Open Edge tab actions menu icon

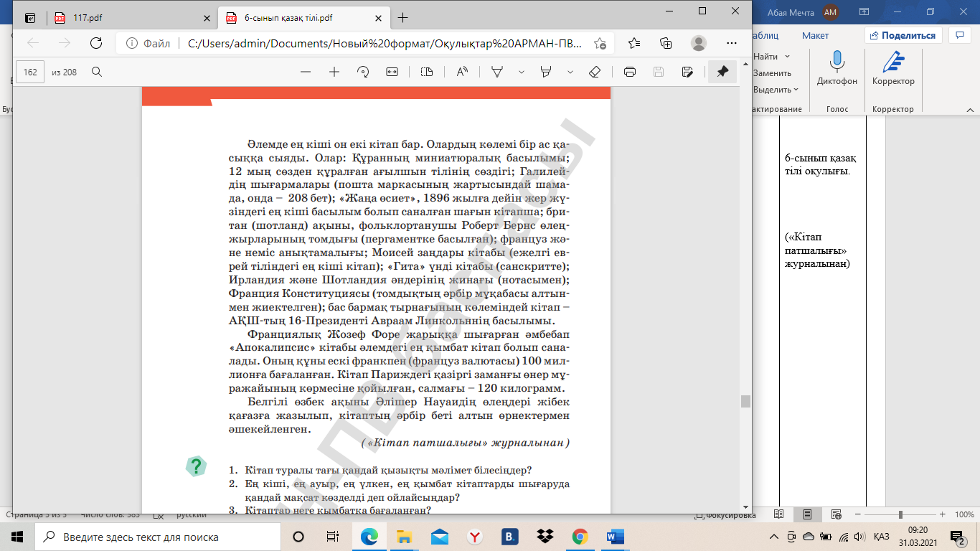point(29,18)
